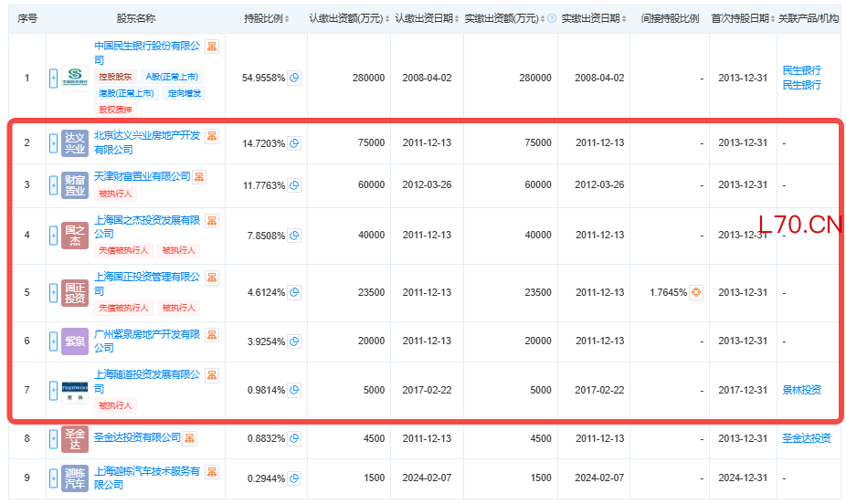The height and width of the screenshot is (504, 846).
Task: Expand the 圣金达投资 row plus button
Action: (x=53, y=439)
